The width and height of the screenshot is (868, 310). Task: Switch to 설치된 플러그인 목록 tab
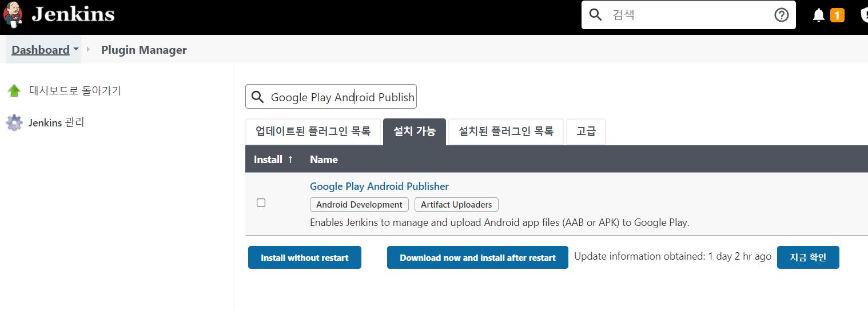click(x=506, y=132)
